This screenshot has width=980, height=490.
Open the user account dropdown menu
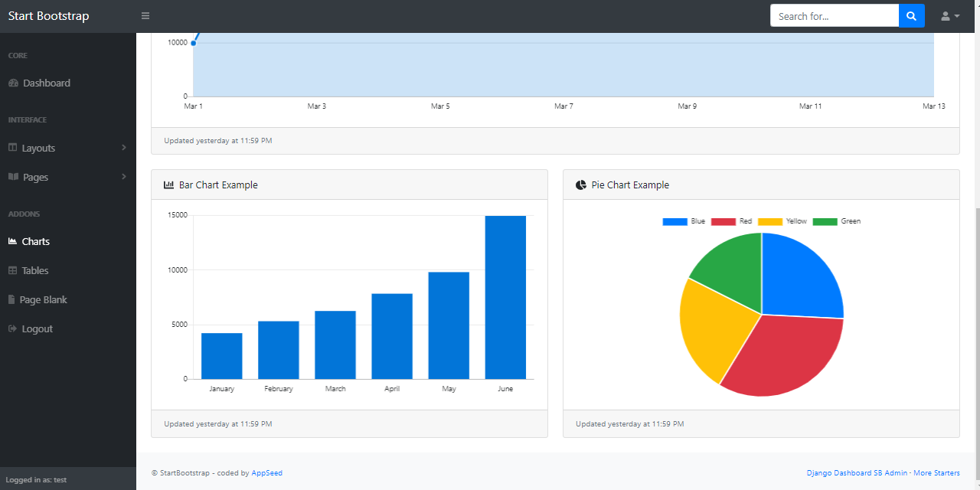(x=949, y=16)
